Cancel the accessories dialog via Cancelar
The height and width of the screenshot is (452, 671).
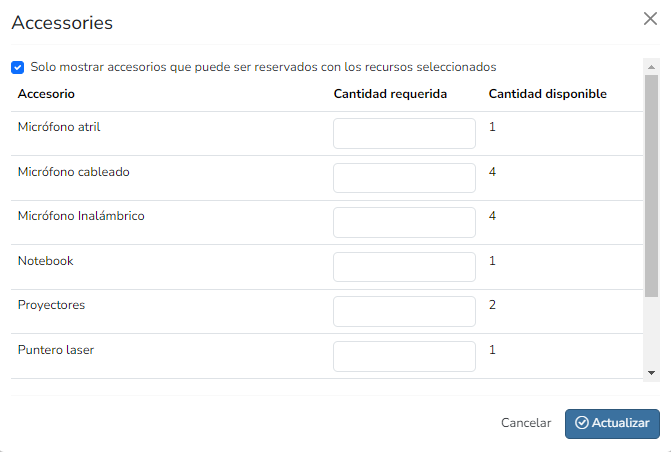[x=526, y=423]
